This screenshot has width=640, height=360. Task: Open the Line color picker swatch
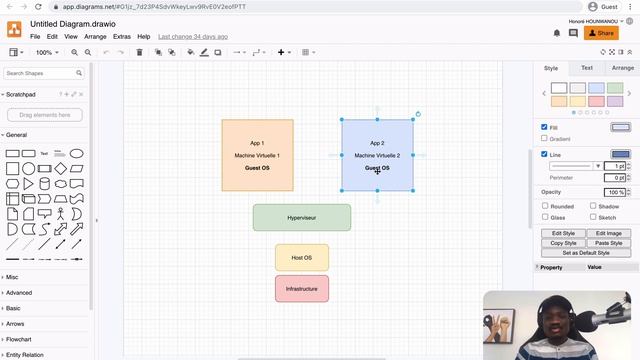pos(621,154)
